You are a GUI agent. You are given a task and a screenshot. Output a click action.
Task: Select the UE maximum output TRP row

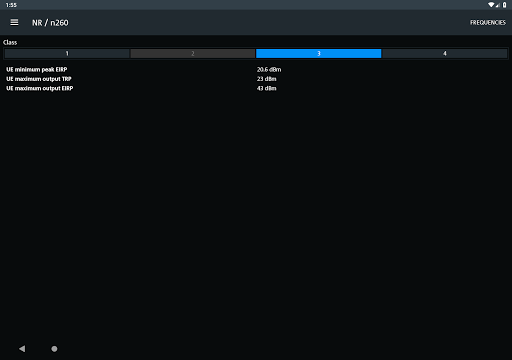256,79
